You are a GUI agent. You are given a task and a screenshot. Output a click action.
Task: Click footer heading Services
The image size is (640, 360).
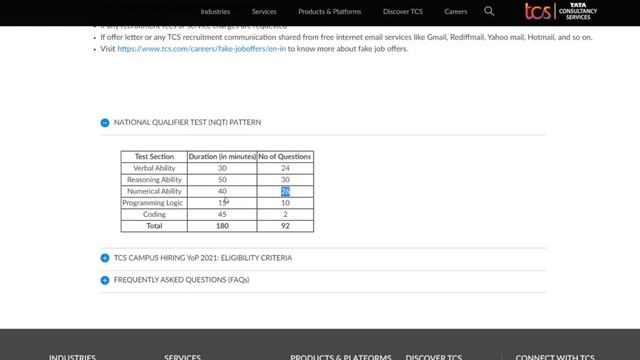182,357
